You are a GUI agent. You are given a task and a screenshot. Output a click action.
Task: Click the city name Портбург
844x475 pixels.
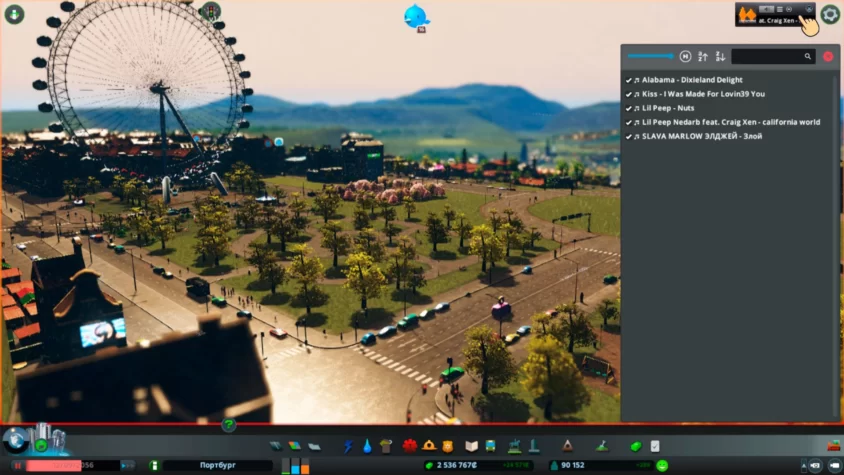(217, 465)
